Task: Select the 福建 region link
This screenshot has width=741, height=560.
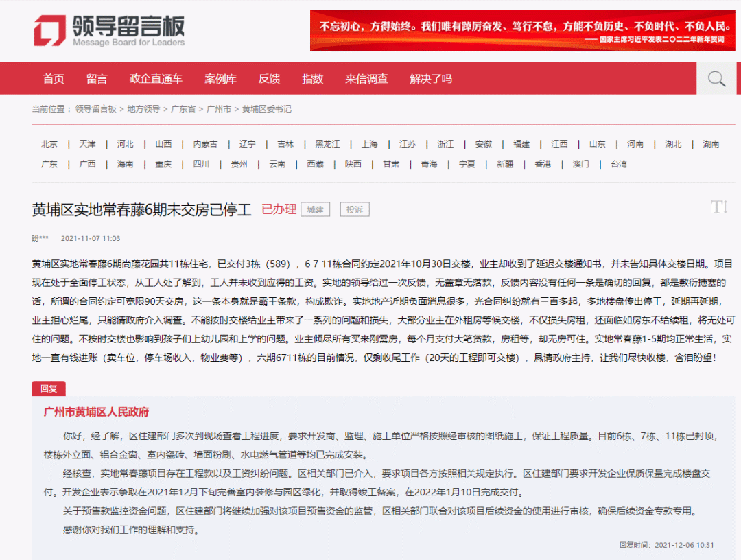Action: (x=521, y=144)
